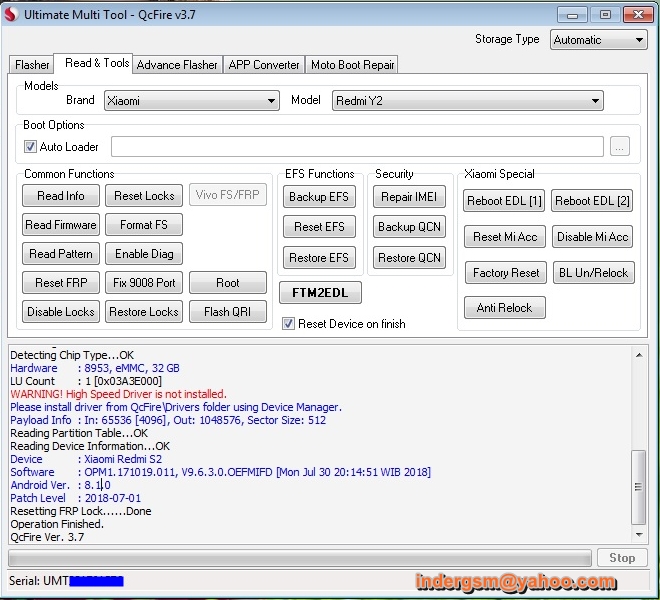This screenshot has width=660, height=600.
Task: Click the loader file path field
Action: pos(357,146)
